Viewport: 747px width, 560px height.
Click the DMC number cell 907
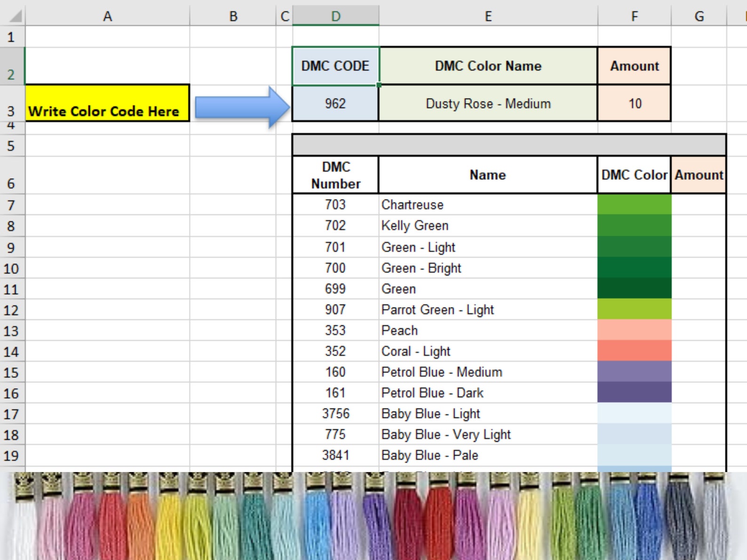pyautogui.click(x=335, y=309)
